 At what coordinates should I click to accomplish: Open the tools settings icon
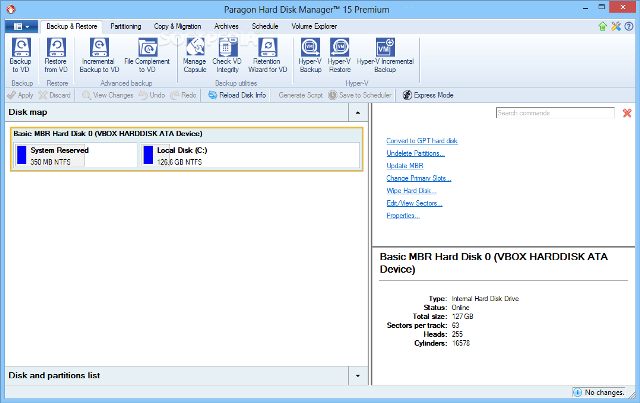(616, 27)
